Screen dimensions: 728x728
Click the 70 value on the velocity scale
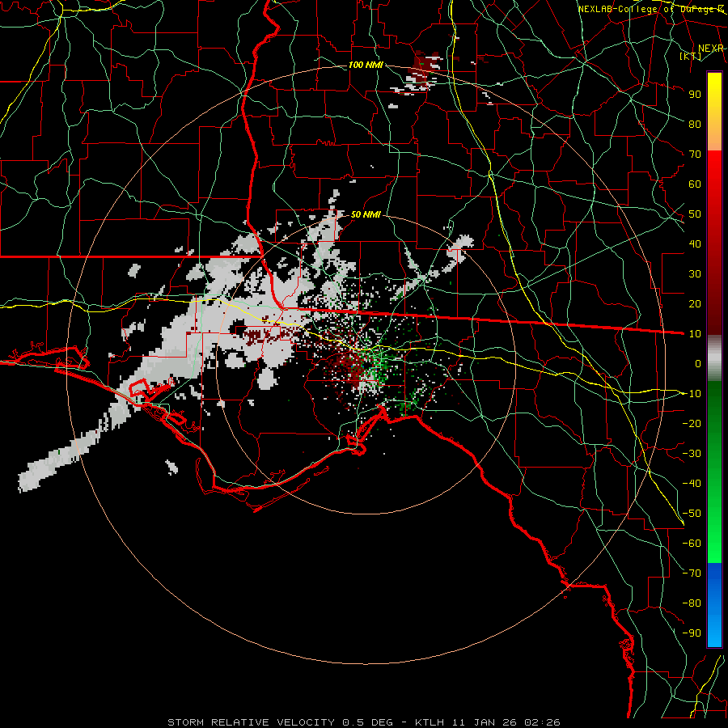click(695, 154)
